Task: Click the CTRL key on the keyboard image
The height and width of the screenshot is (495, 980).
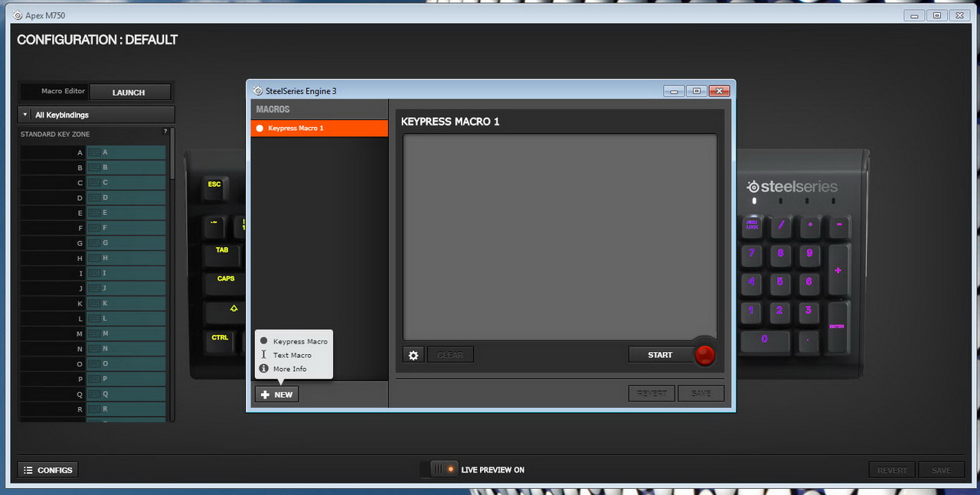Action: (220, 340)
